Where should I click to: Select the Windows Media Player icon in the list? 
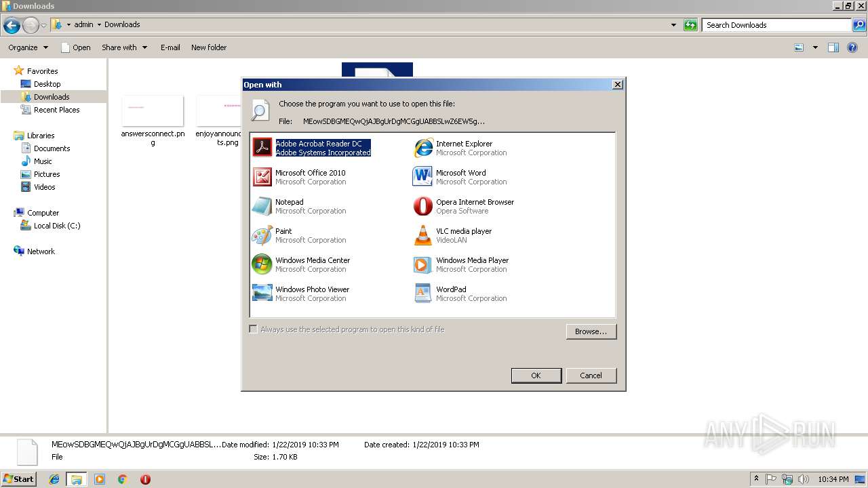tap(423, 264)
